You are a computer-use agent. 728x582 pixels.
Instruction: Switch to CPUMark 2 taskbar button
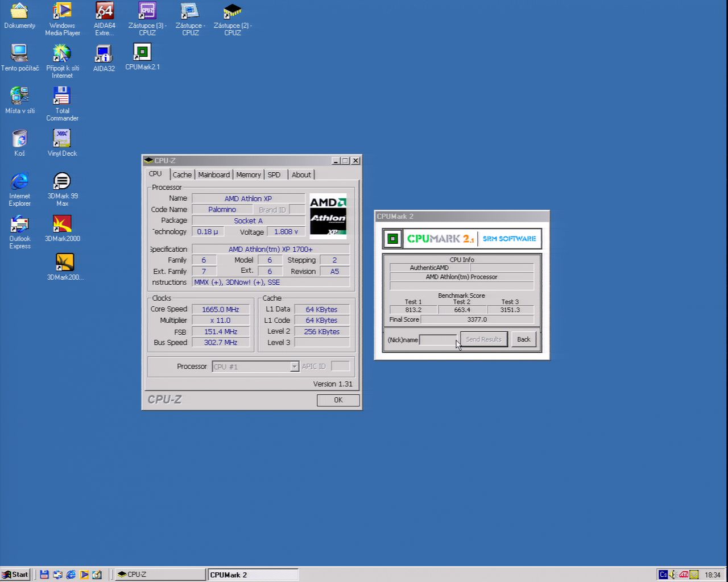pyautogui.click(x=253, y=575)
